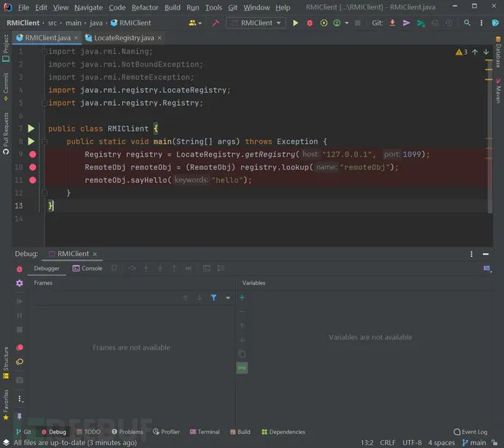Open Search Everywhere magnifier icon
Image resolution: width=504 pixels, height=448 pixels.
pos(467,23)
